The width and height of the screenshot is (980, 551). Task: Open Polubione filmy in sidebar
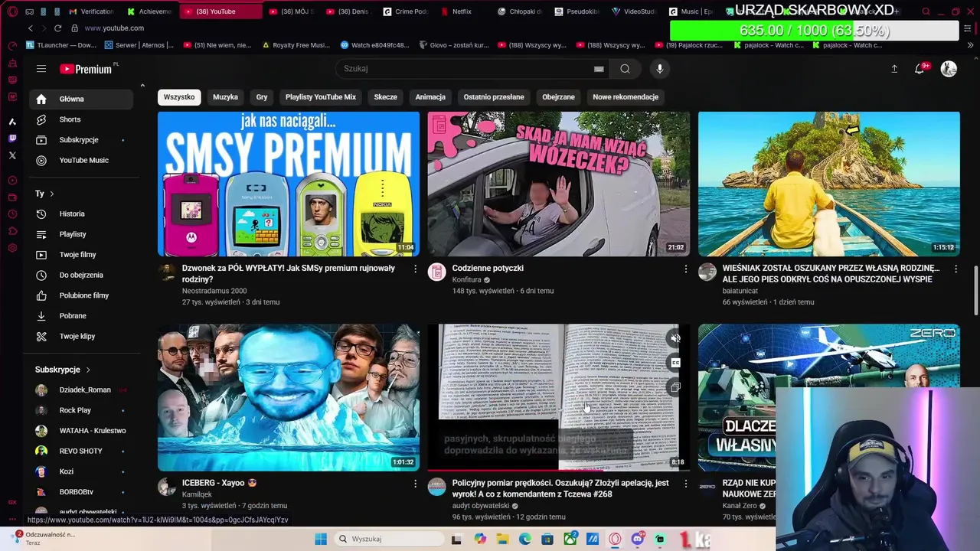tap(80, 295)
